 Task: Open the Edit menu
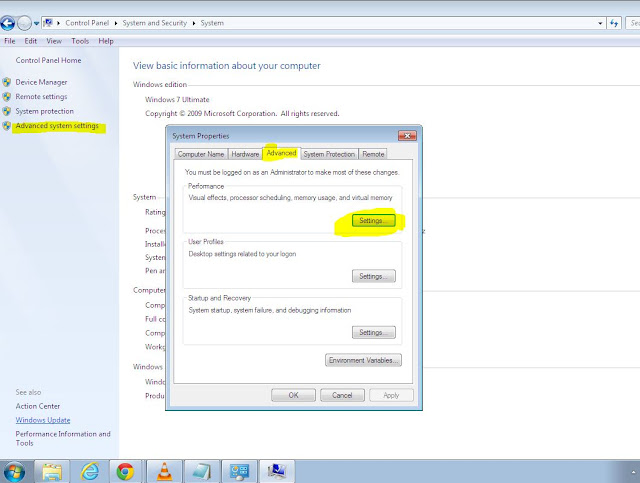(x=30, y=41)
